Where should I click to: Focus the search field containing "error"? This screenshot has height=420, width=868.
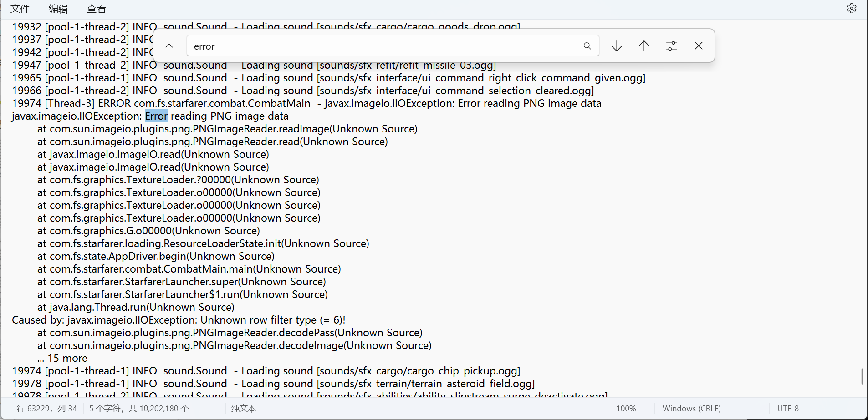(383, 46)
